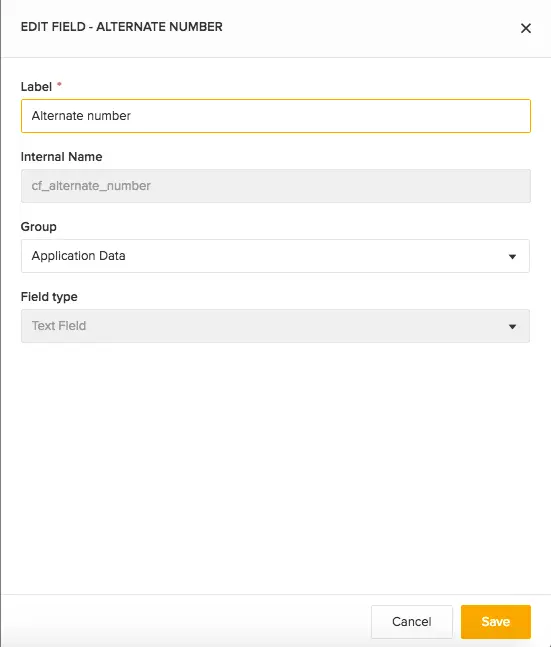The image size is (551, 647).
Task: Focus the Label input field
Action: pyautogui.click(x=276, y=116)
